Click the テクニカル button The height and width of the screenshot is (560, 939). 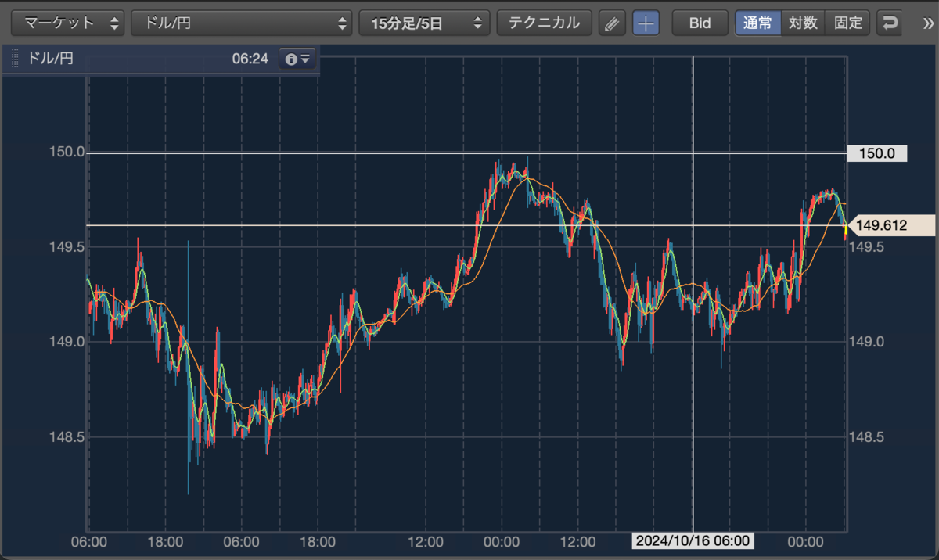(x=545, y=23)
